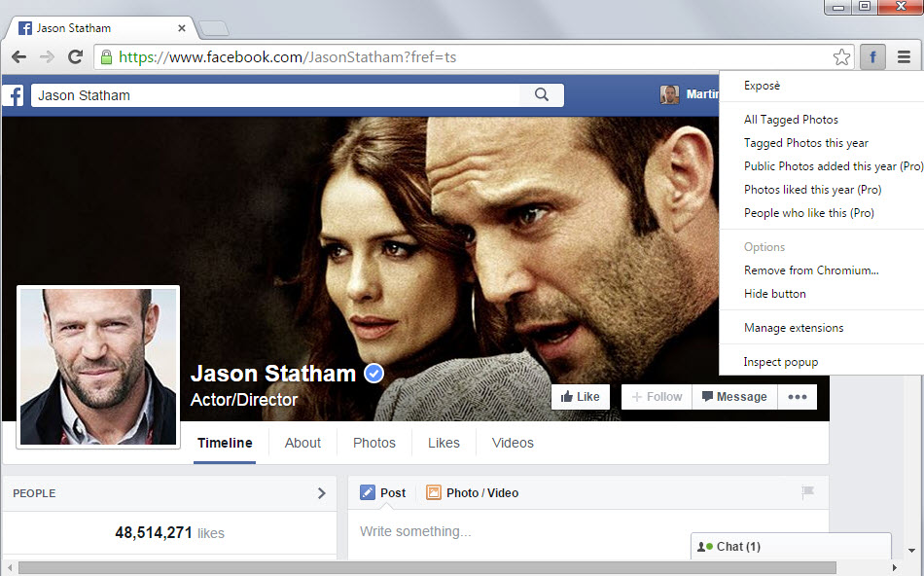Click the Facebook extension icon in toolbar
The height and width of the screenshot is (576, 924).
[x=872, y=57]
